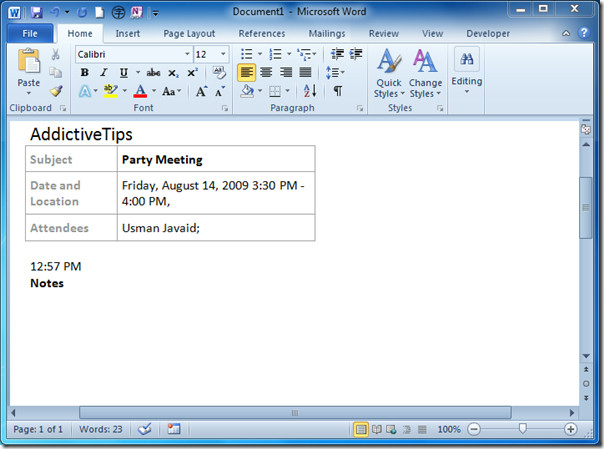Screen dimensions: 604x449
Task: Click the 100% zoom level button
Action: (x=449, y=429)
